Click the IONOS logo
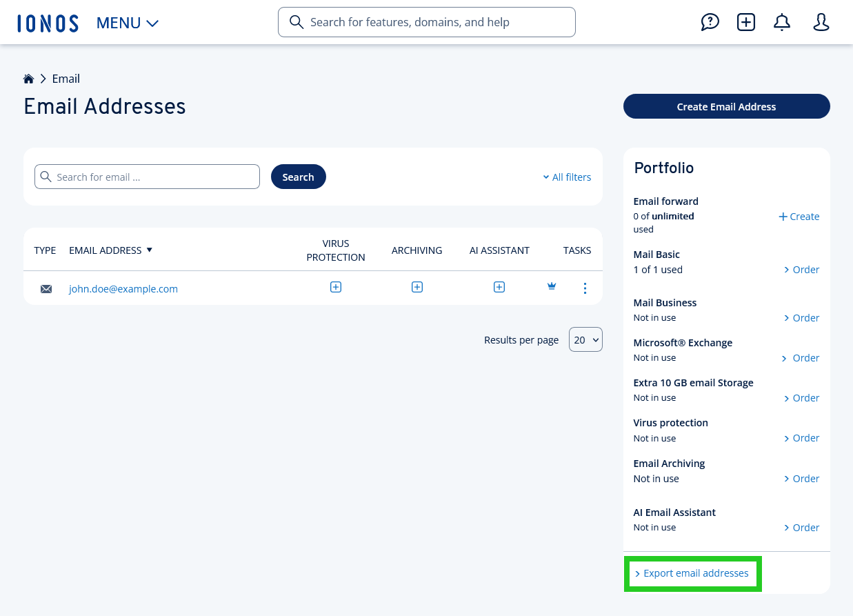Viewport: 853px width, 616px height. tap(48, 23)
